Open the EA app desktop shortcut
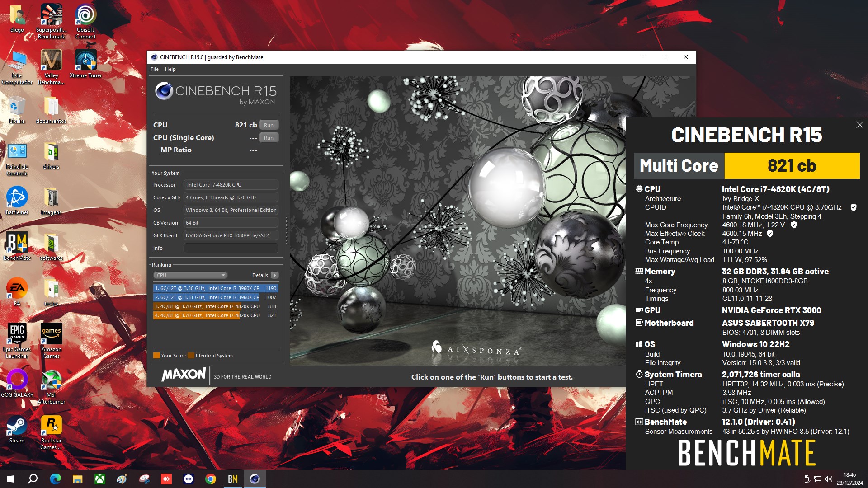Screen dimensions: 868x488 pos(17,292)
